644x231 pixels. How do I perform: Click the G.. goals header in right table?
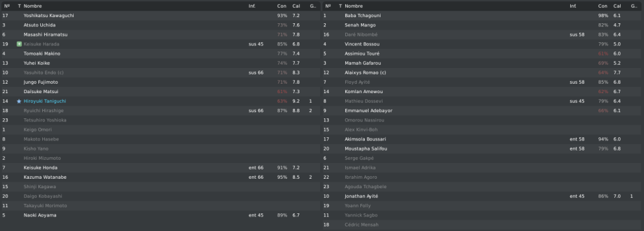point(634,6)
